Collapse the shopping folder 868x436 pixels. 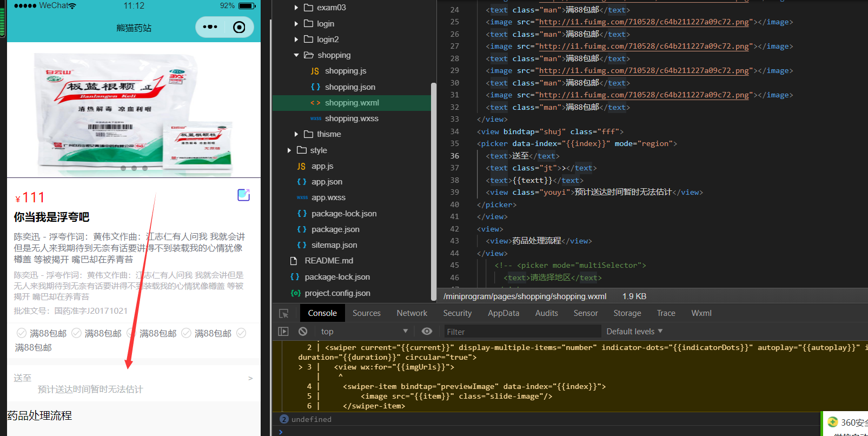pyautogui.click(x=296, y=55)
